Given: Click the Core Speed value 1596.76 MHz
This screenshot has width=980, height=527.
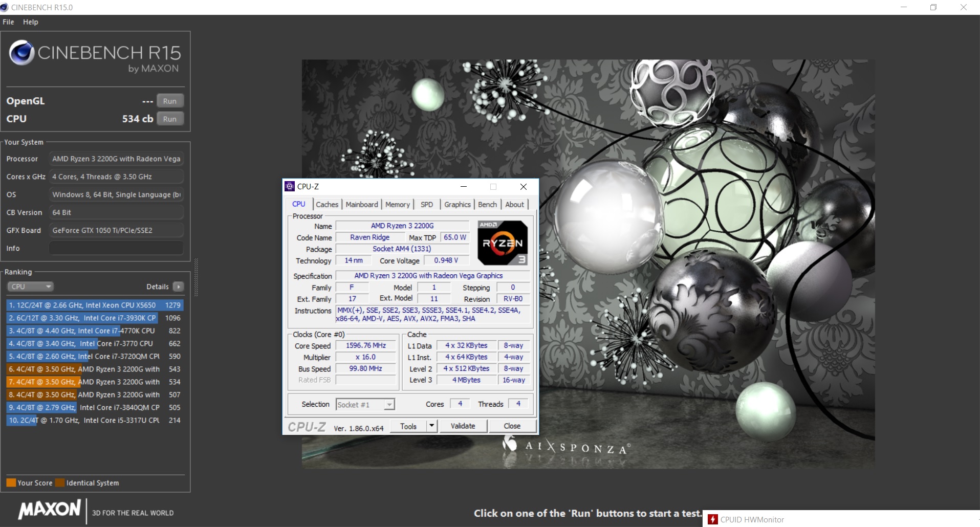Looking at the screenshot, I should 366,345.
